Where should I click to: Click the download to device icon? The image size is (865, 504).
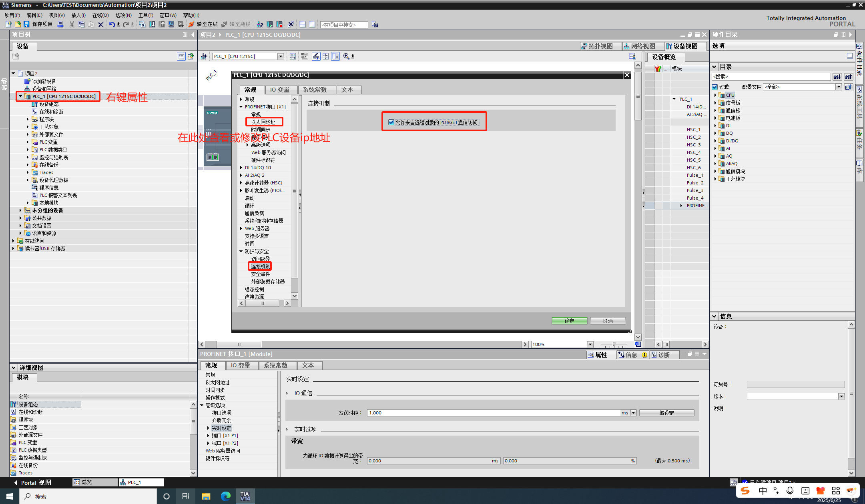point(152,24)
